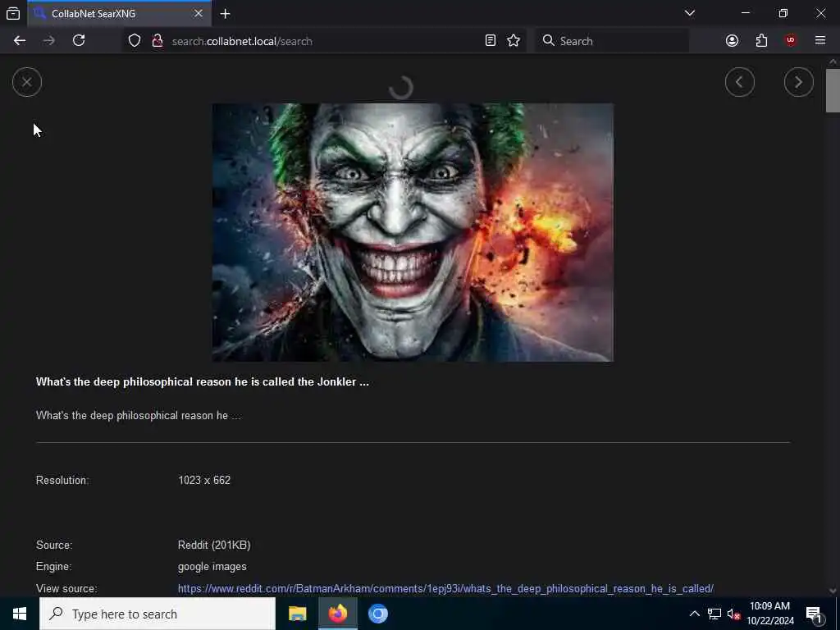Viewport: 840px width, 630px height.
Task: List all open tabs dropdown
Action: click(690, 13)
